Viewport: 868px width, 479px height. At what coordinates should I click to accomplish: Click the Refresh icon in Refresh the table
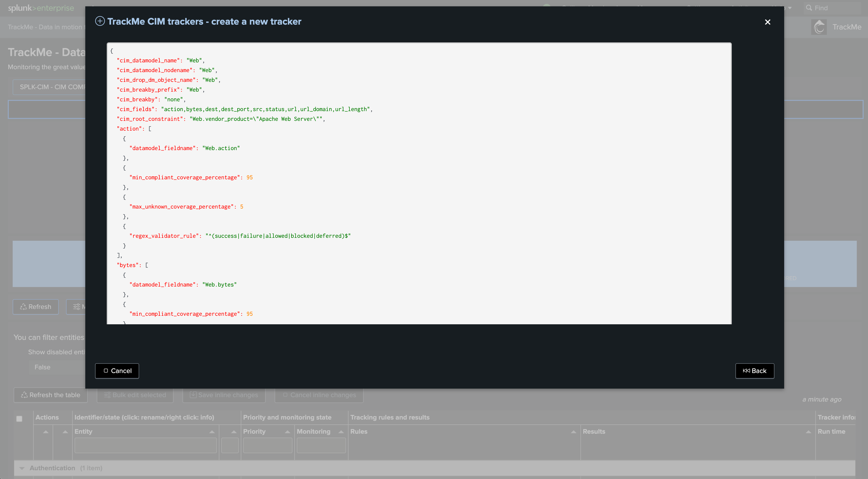click(x=24, y=395)
